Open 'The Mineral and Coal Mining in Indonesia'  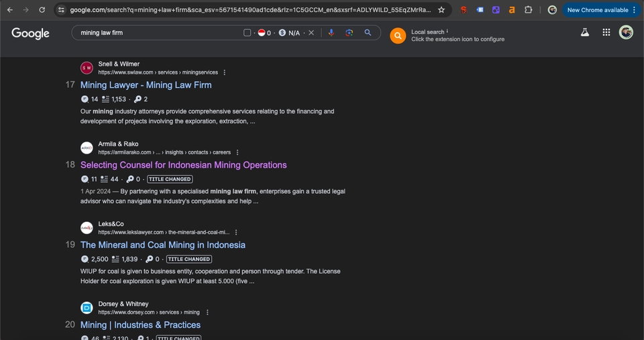click(x=162, y=245)
